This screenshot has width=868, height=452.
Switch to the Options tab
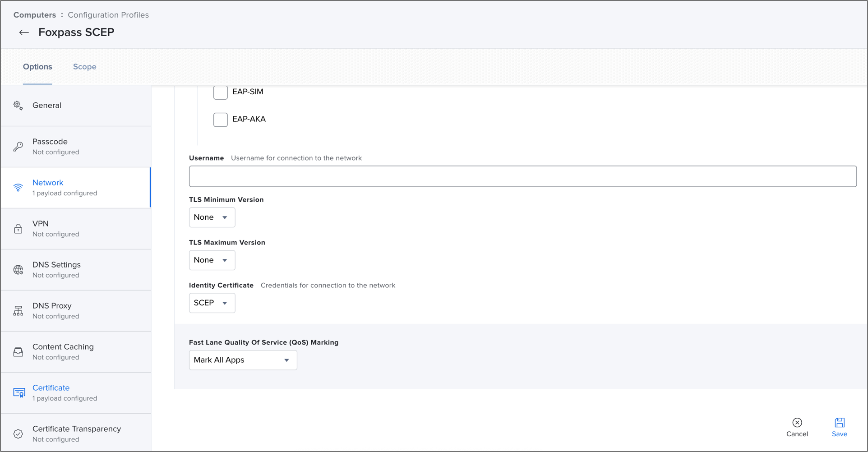37,67
